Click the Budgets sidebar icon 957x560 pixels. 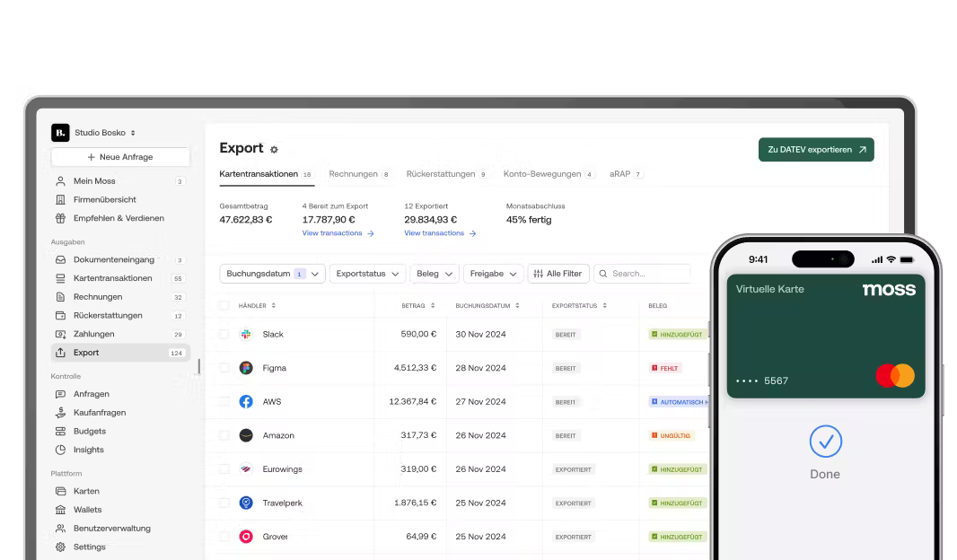coord(60,432)
